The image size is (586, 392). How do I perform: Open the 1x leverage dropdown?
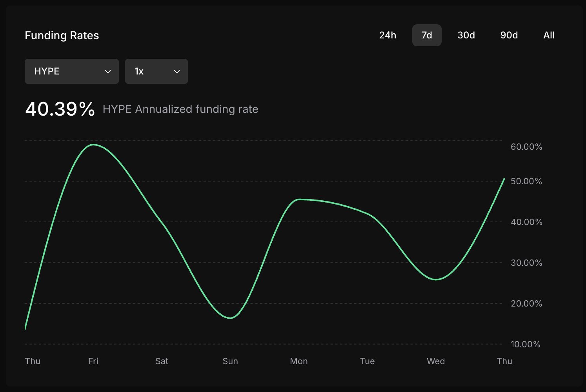click(157, 71)
